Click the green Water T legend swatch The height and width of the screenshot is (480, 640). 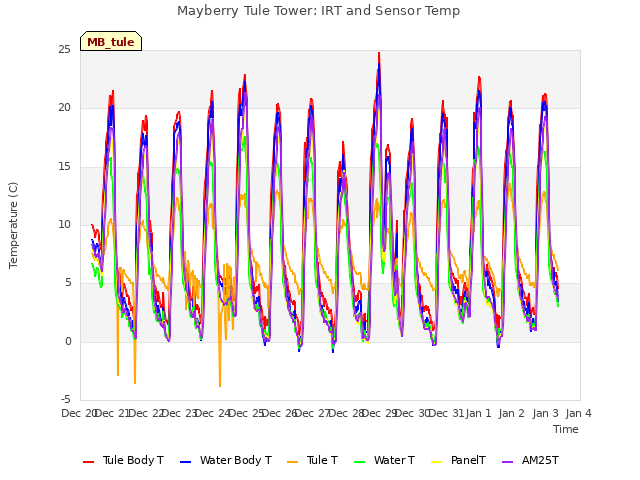point(359,462)
